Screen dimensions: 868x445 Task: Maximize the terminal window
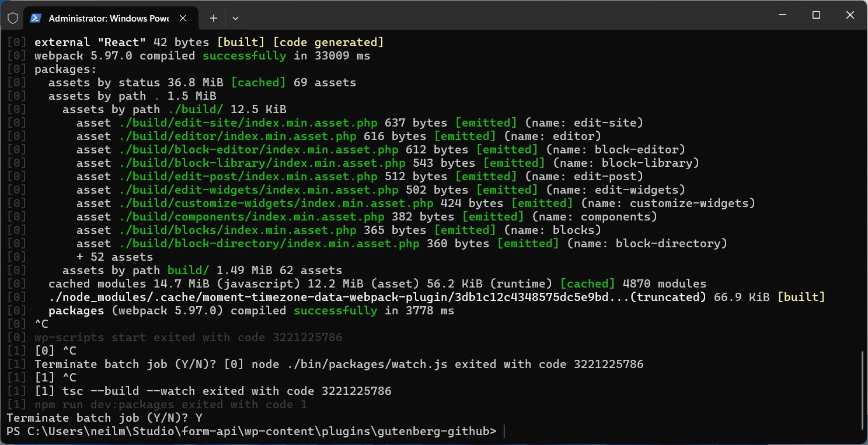point(816,15)
